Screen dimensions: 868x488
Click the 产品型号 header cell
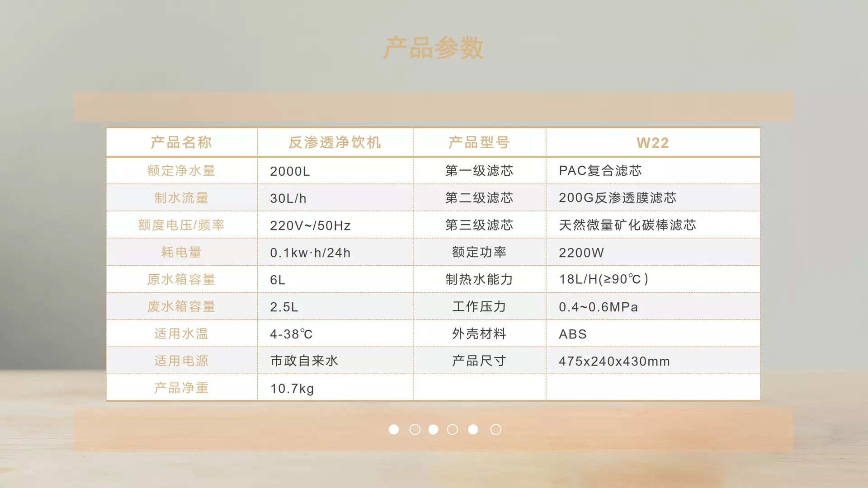tap(479, 142)
